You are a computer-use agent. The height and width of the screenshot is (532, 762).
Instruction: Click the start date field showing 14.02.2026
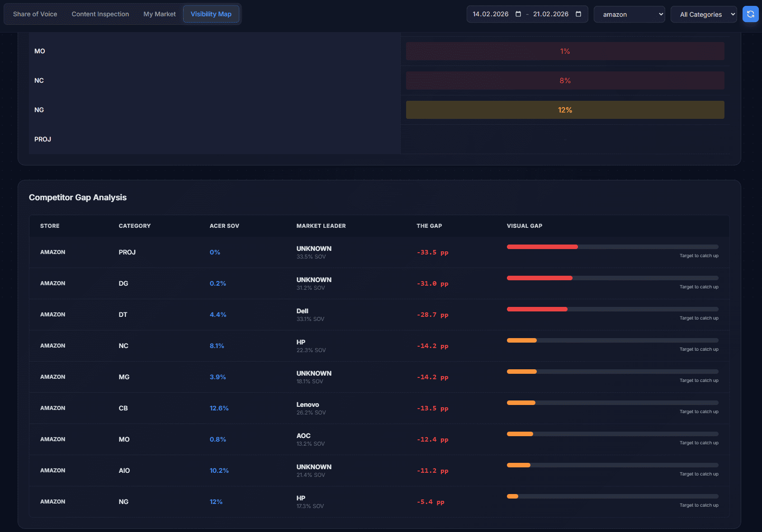tap(490, 14)
